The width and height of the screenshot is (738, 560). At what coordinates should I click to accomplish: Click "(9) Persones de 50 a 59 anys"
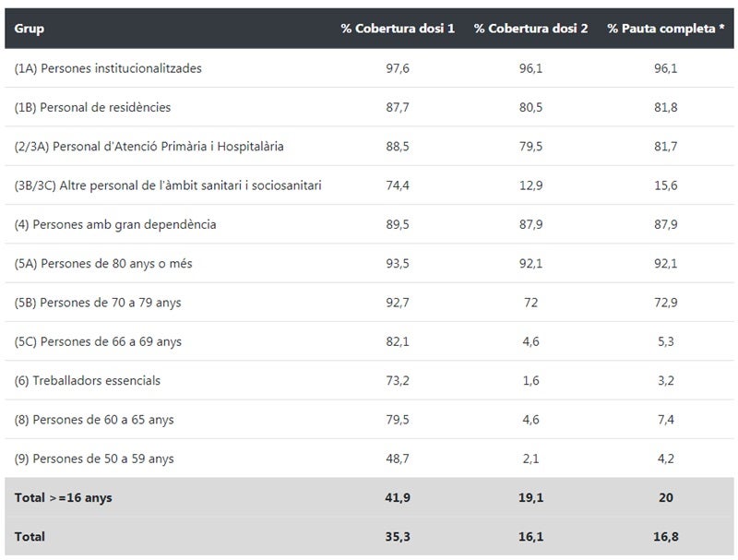click(94, 459)
